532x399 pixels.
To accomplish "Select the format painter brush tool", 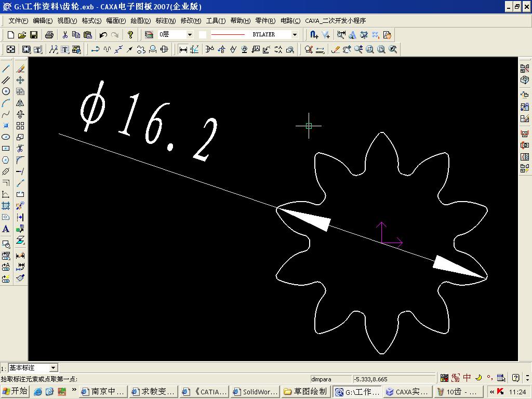I will click(x=20, y=278).
